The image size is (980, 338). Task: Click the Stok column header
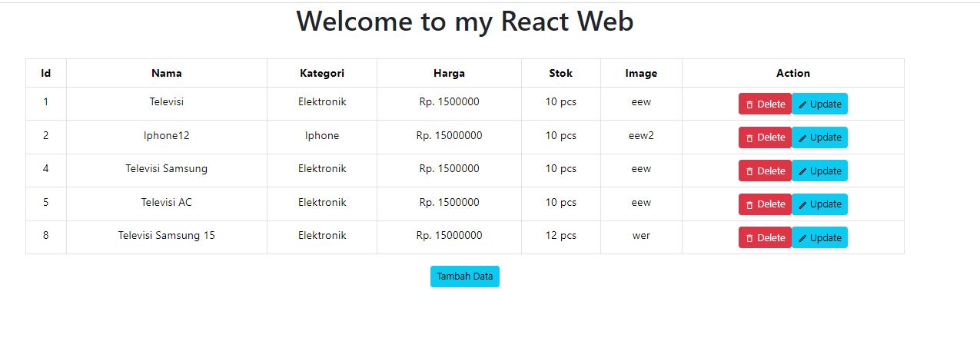point(560,73)
